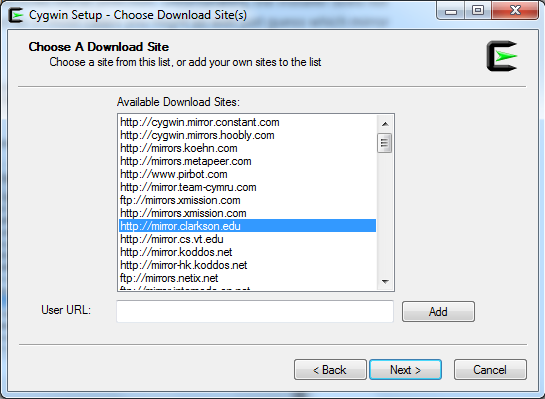Select ftp://mirrors.netix.net
Image resolution: width=545 pixels, height=399 pixels.
(x=247, y=278)
